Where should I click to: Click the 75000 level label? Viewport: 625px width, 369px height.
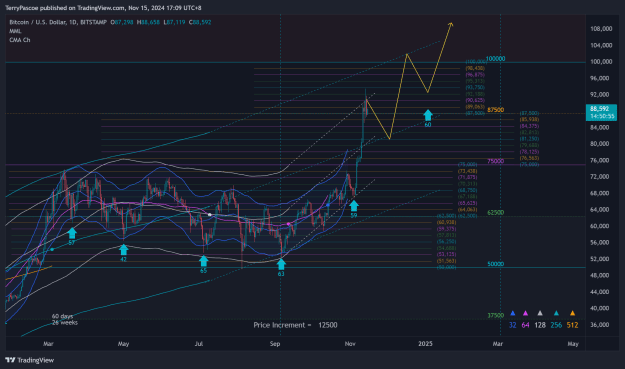tap(495, 161)
